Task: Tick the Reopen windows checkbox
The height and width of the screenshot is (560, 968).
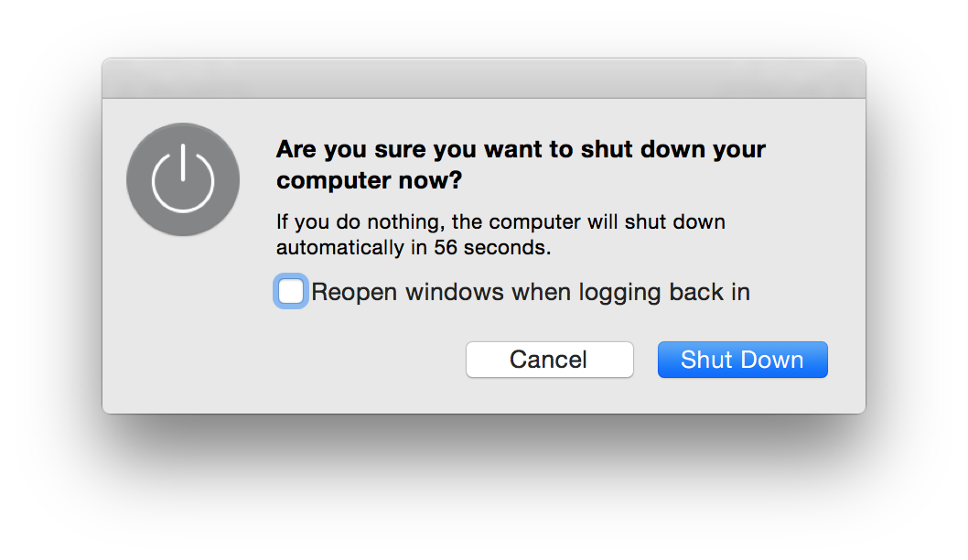Action: (291, 292)
